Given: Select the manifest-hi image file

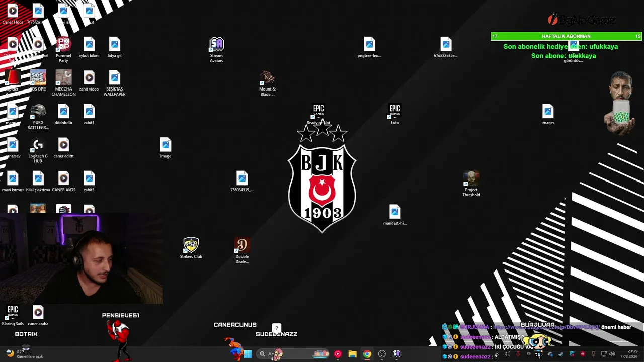Looking at the screenshot, I should (x=395, y=215).
